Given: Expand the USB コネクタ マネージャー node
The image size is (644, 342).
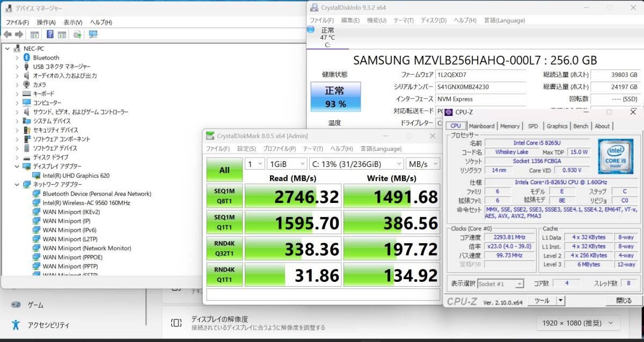Looking at the screenshot, I should (17, 67).
